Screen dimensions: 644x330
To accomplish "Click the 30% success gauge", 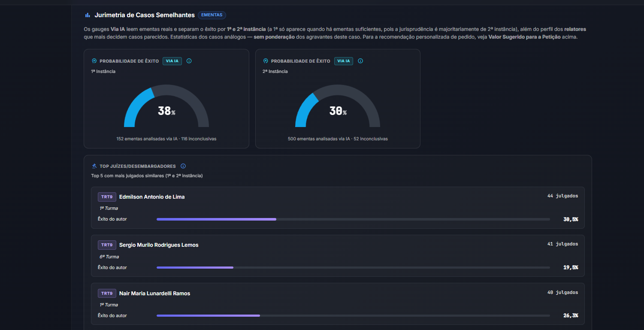I will point(338,106).
